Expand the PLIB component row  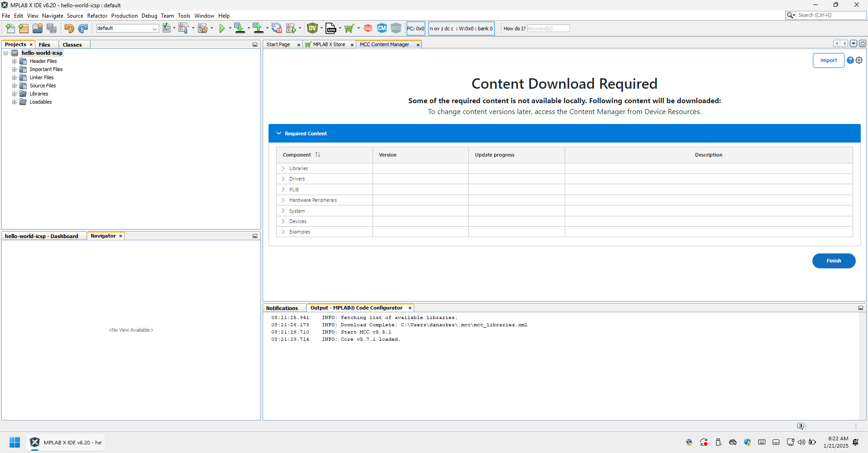[x=283, y=190]
